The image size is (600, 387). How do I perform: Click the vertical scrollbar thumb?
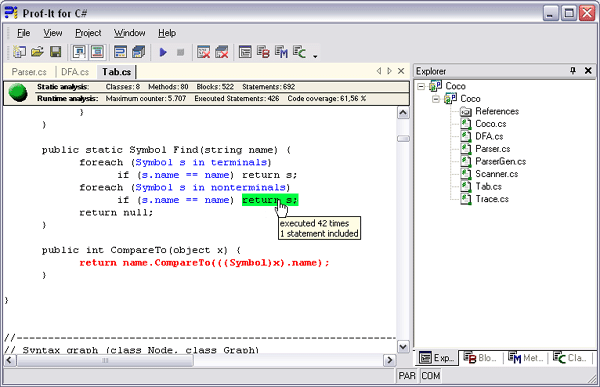[403, 139]
